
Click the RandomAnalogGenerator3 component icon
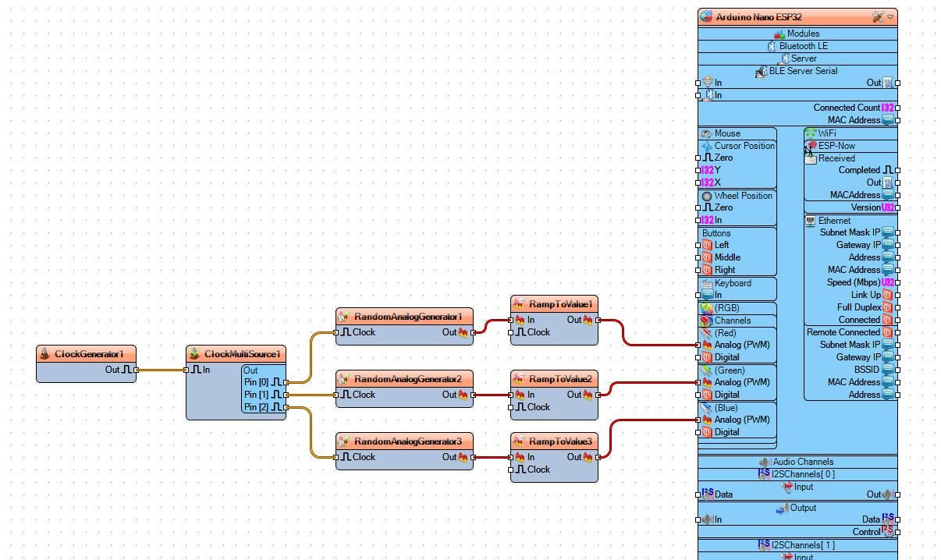pos(344,441)
